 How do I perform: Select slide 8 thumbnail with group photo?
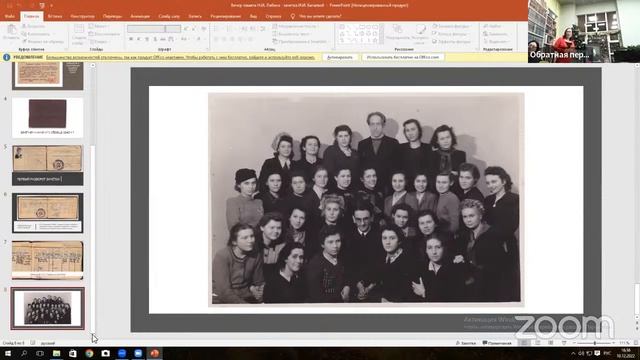tap(47, 308)
